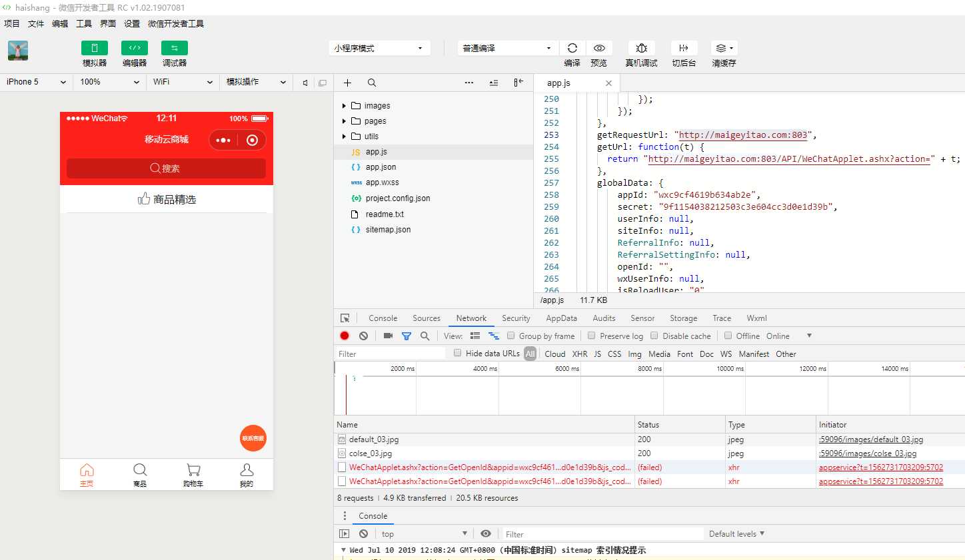Toggle the network filter funnel icon
This screenshot has height=560, width=965.
pyautogui.click(x=407, y=336)
